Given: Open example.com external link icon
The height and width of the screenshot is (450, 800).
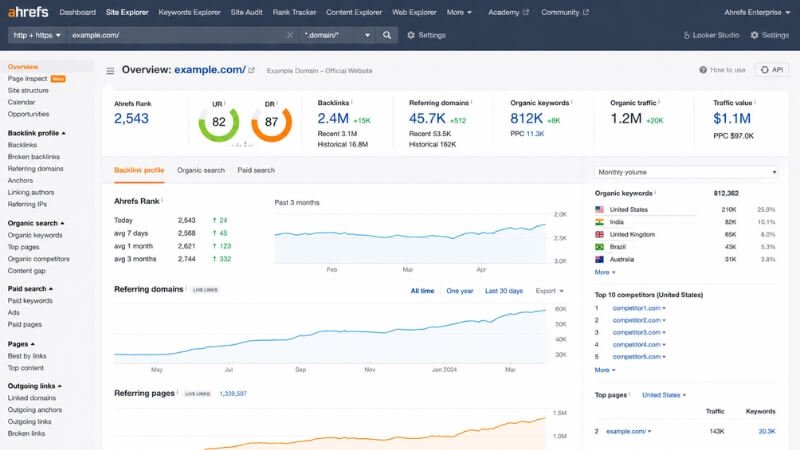Looking at the screenshot, I should 252,70.
